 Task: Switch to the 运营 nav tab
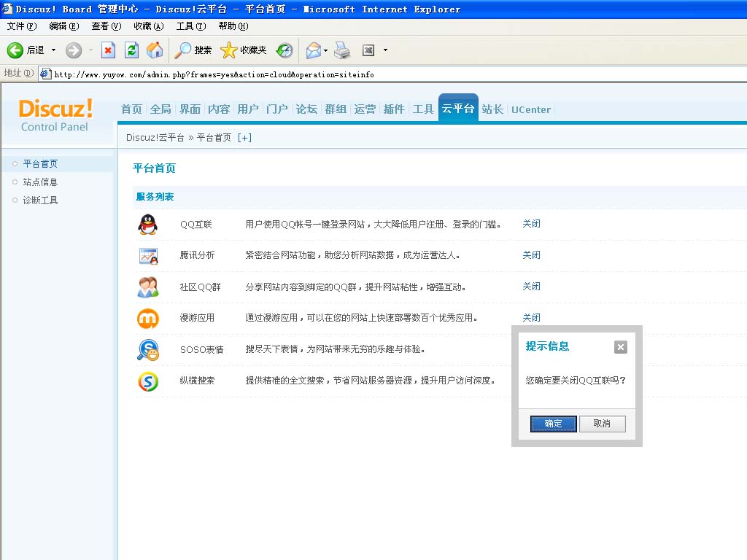click(365, 109)
